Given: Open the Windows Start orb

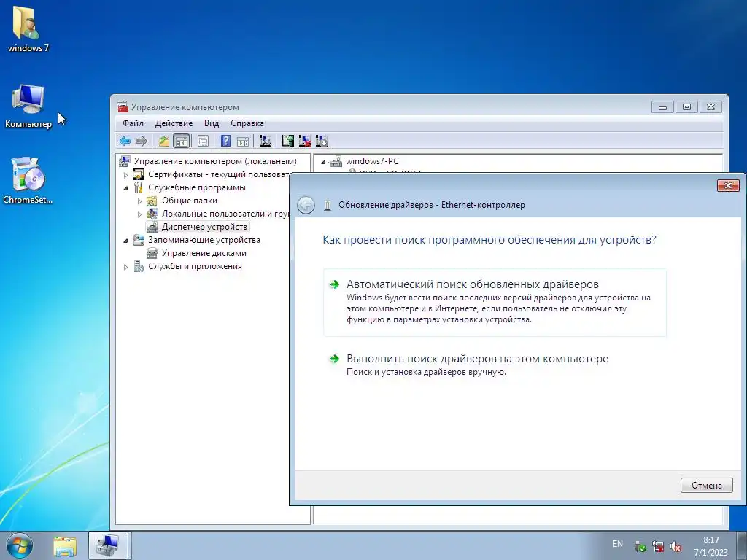Looking at the screenshot, I should 20,546.
